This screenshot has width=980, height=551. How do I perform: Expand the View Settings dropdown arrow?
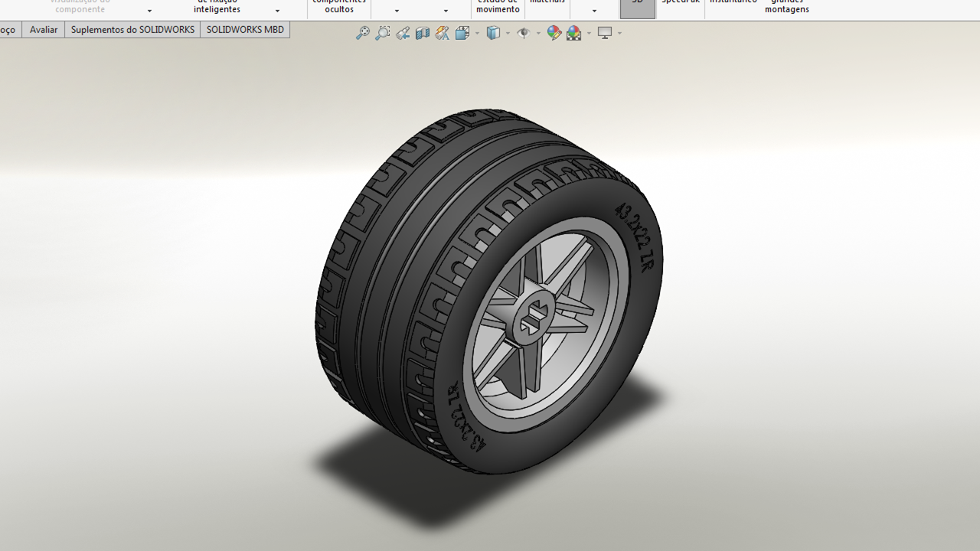pos(619,33)
